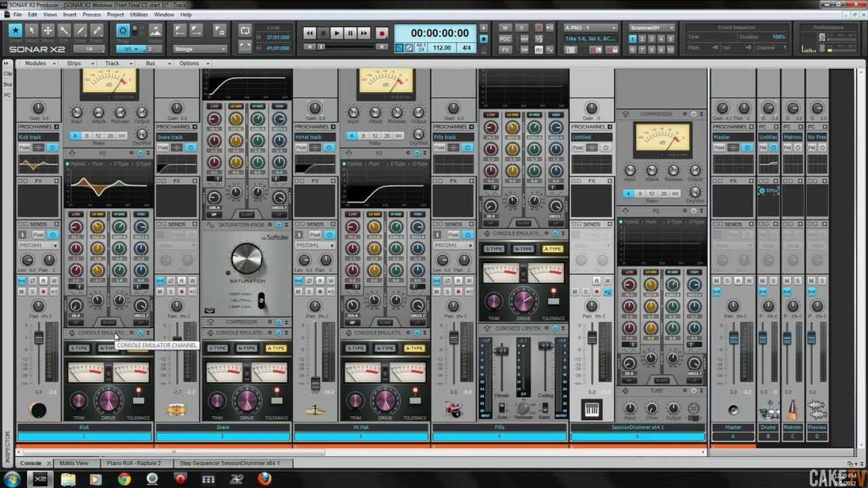The image size is (868, 488).
Task: Open the Process menu
Action: 92,14
